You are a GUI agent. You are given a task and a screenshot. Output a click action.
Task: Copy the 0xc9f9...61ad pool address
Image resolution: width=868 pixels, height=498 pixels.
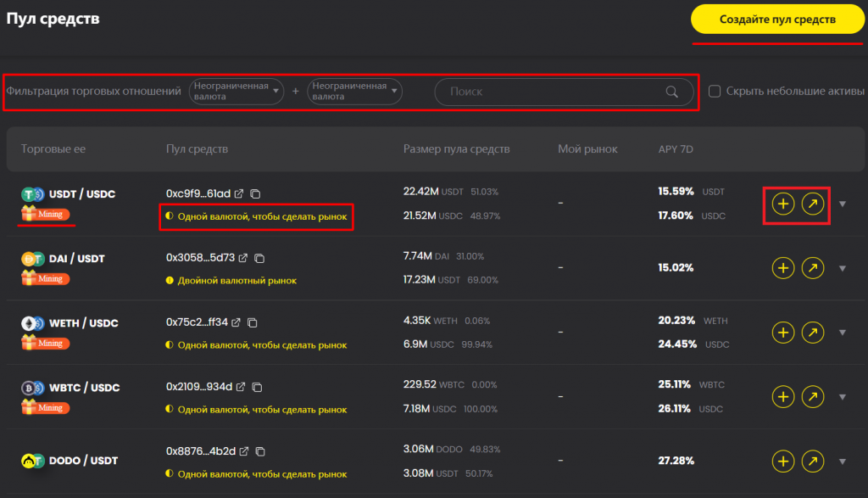tap(255, 194)
